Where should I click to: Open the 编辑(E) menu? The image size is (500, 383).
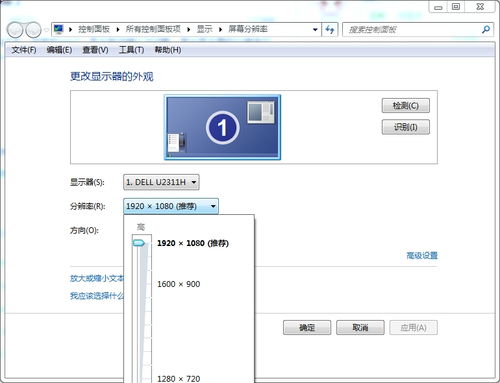coord(59,50)
